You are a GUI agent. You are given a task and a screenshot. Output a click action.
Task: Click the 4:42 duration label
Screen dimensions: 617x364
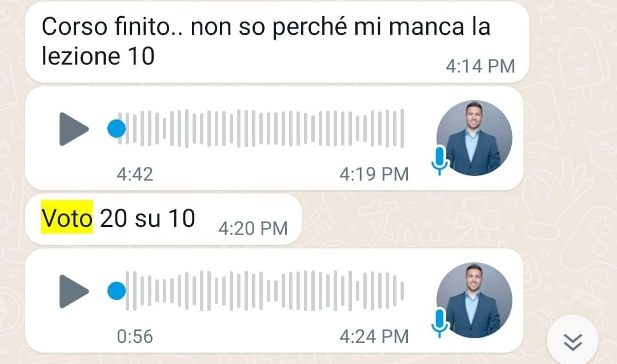[135, 174]
